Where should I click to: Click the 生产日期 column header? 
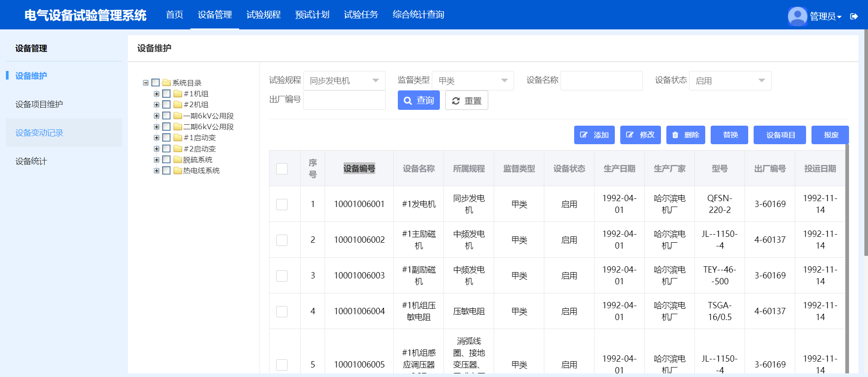coord(619,169)
